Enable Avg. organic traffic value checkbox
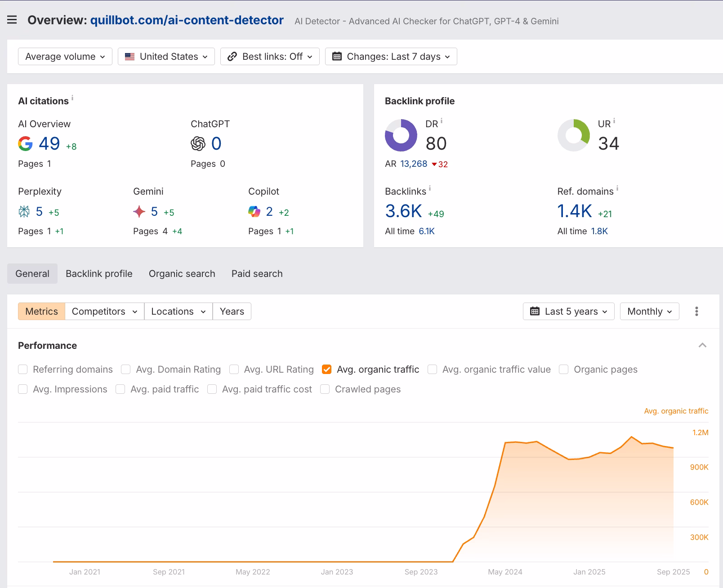The height and width of the screenshot is (588, 723). coord(433,370)
